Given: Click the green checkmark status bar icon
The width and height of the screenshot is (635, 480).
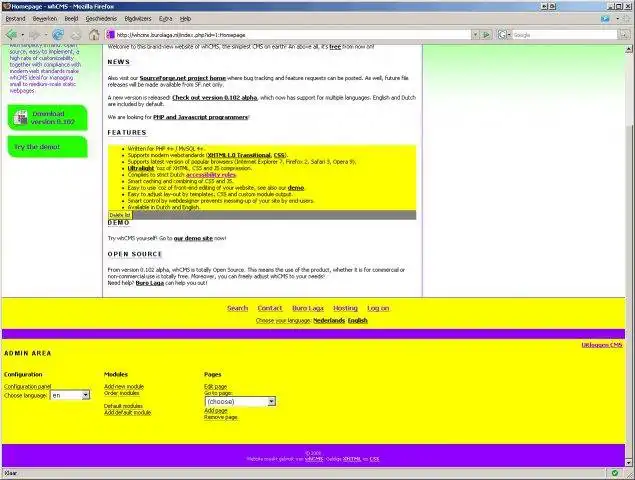Looking at the screenshot, I should coord(615,473).
